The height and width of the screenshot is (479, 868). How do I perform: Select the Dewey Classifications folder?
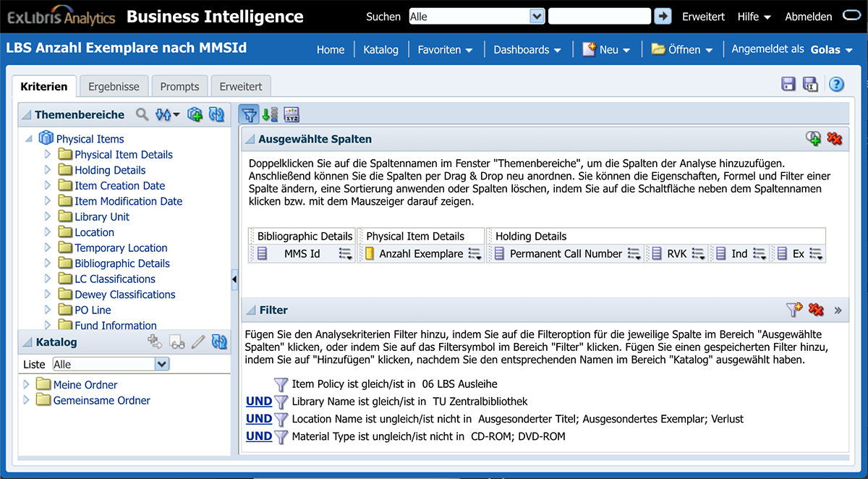[x=125, y=294]
